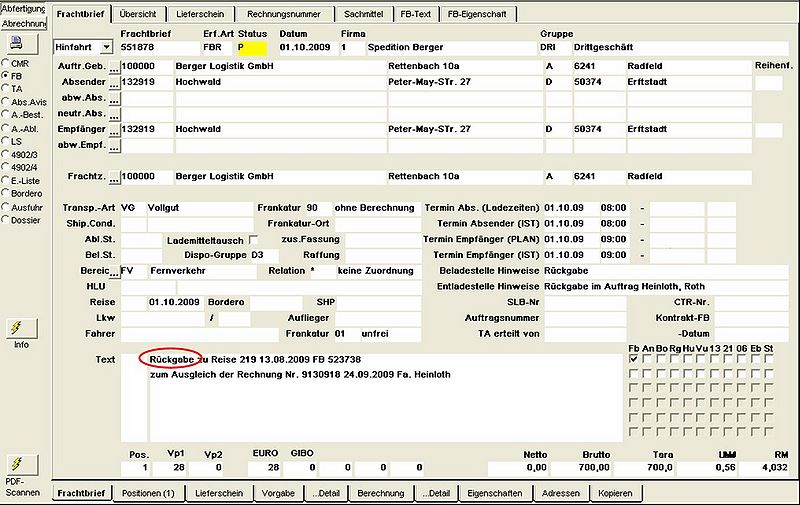This screenshot has width=800, height=505.
Task: Open lookup button next to neutr.Abs.
Action: coord(114,114)
